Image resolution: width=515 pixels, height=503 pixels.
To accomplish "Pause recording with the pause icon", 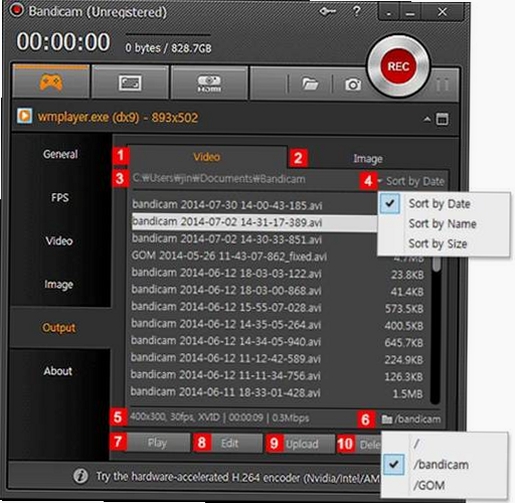I will 442,85.
